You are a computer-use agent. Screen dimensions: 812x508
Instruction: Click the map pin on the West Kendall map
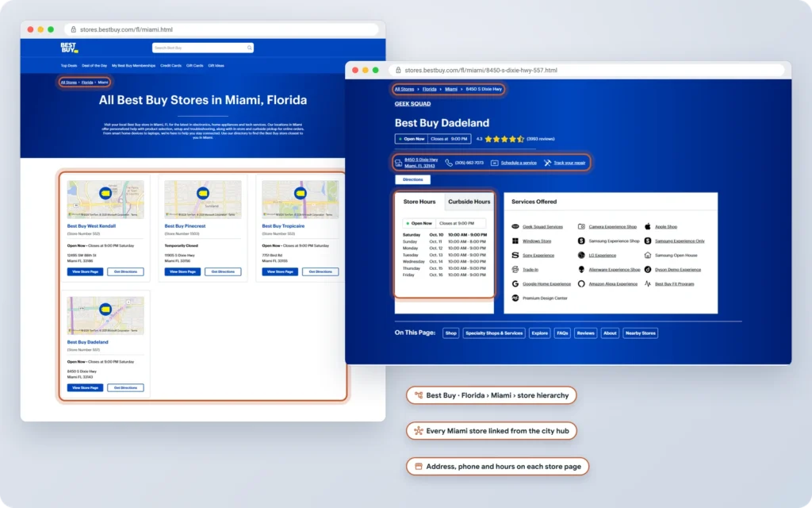(105, 194)
